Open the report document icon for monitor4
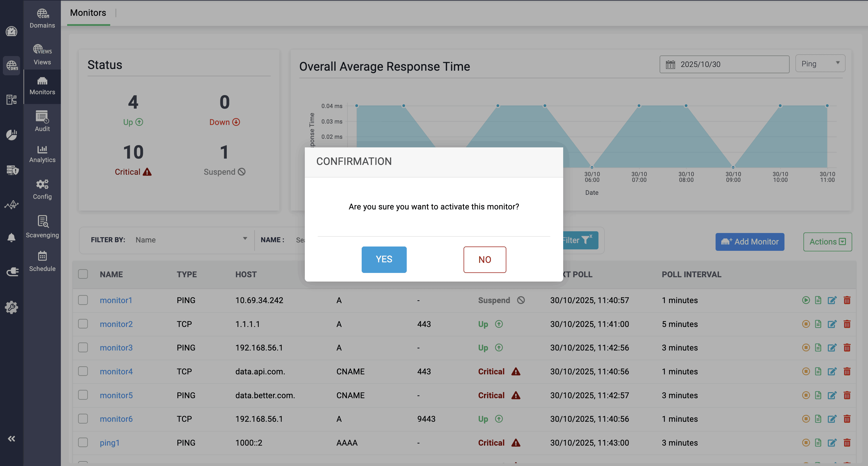 tap(818, 371)
